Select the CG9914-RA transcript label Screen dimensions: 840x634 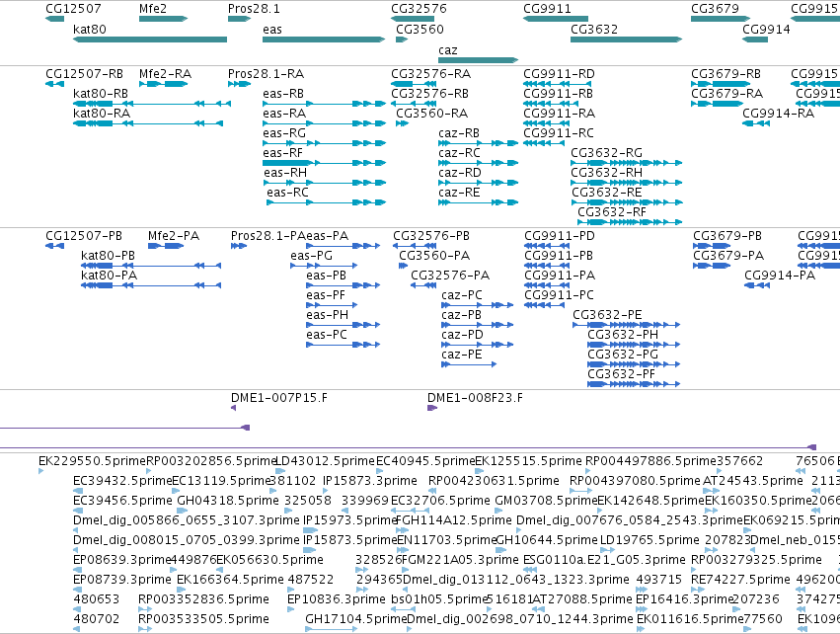(x=779, y=114)
